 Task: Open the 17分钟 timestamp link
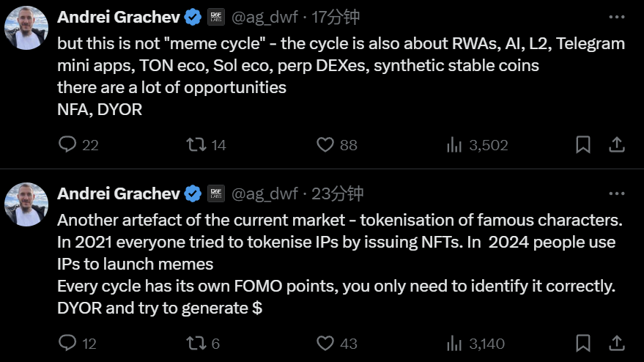[x=337, y=16]
